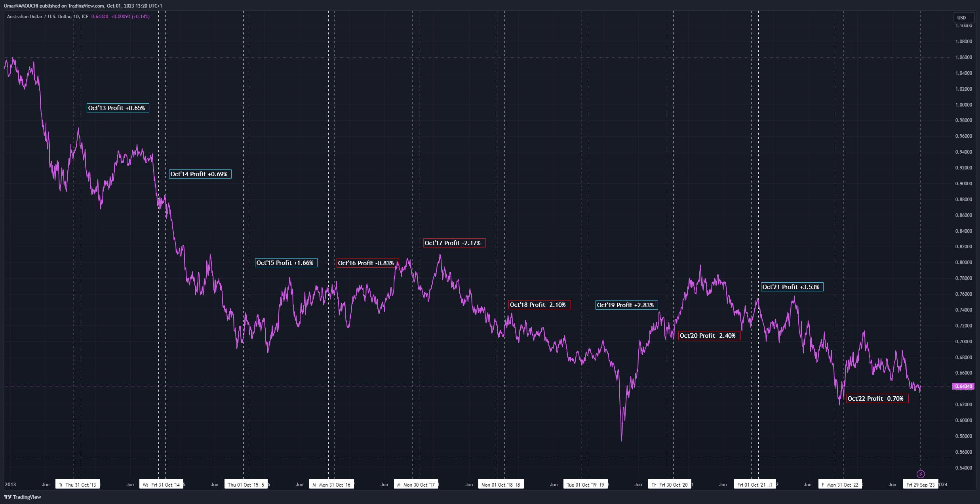The height and width of the screenshot is (504, 980).
Task: Click the 0.70000 price level on the axis
Action: (x=964, y=342)
